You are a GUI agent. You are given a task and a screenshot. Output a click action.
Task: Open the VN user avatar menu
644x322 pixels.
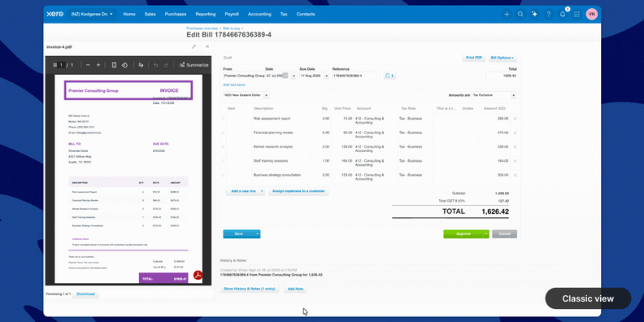point(592,14)
